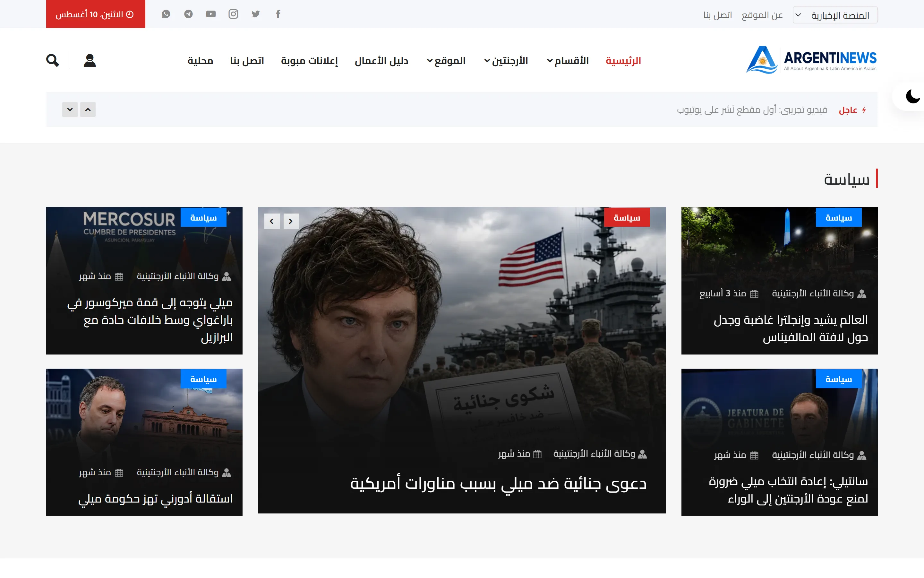Screen dimensions: 924x578
Task: Open محلية menu item
Action: coord(201,61)
